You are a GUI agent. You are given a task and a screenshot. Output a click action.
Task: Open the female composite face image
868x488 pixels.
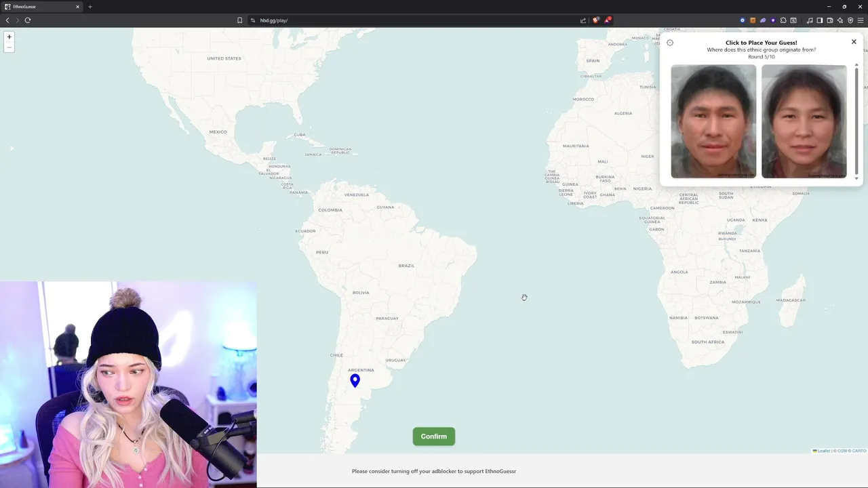click(804, 122)
